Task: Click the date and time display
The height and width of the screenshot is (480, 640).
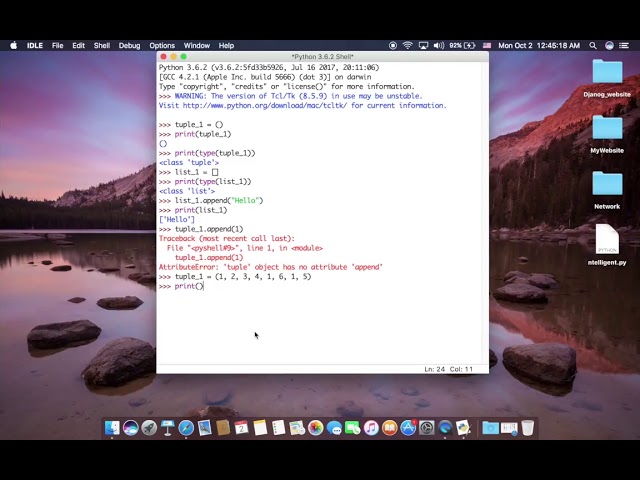Action: pos(539,45)
